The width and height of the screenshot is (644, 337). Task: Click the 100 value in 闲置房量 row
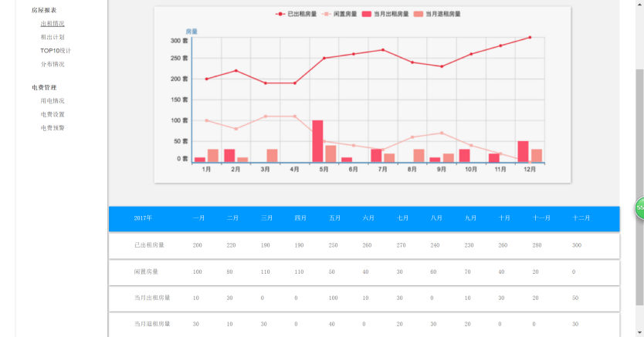tap(197, 271)
